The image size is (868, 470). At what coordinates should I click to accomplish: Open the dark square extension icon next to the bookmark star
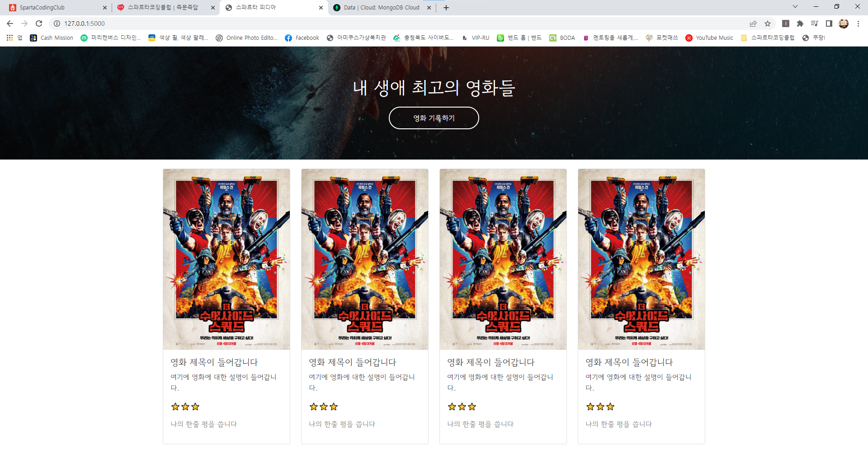click(786, 23)
